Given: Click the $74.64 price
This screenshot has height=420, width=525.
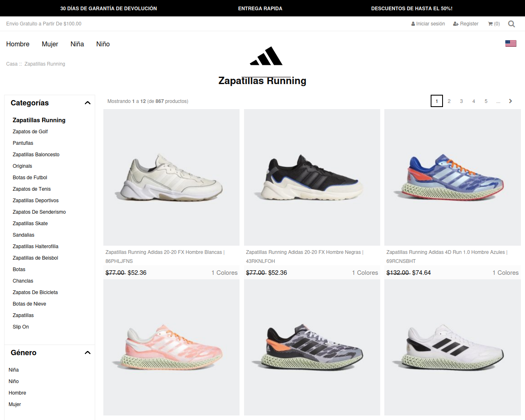Looking at the screenshot, I should tap(422, 273).
